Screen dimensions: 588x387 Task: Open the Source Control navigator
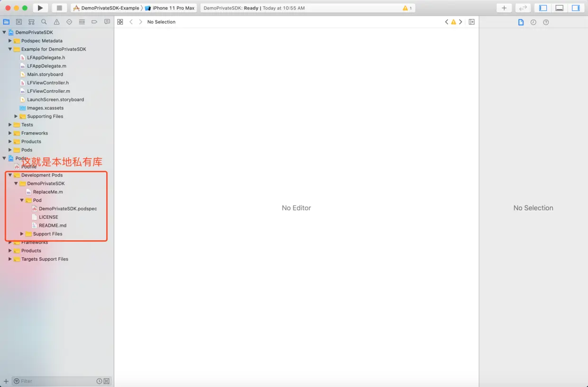tap(19, 22)
